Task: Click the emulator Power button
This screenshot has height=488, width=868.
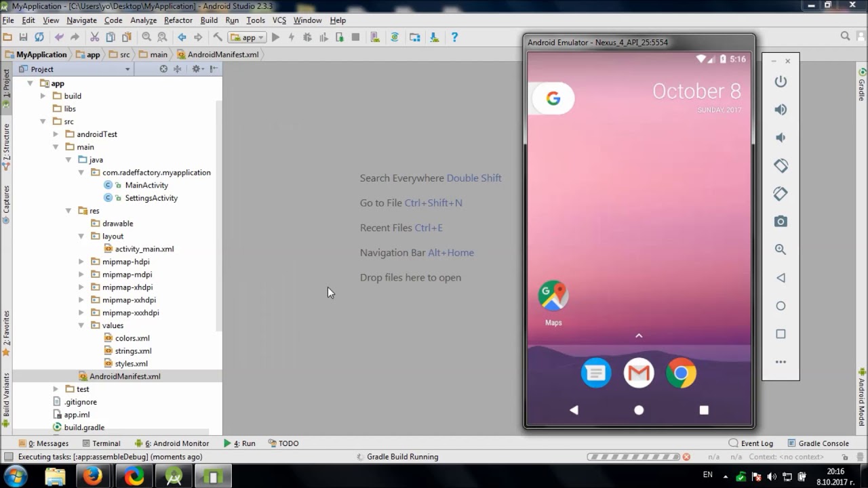Action: (x=781, y=81)
